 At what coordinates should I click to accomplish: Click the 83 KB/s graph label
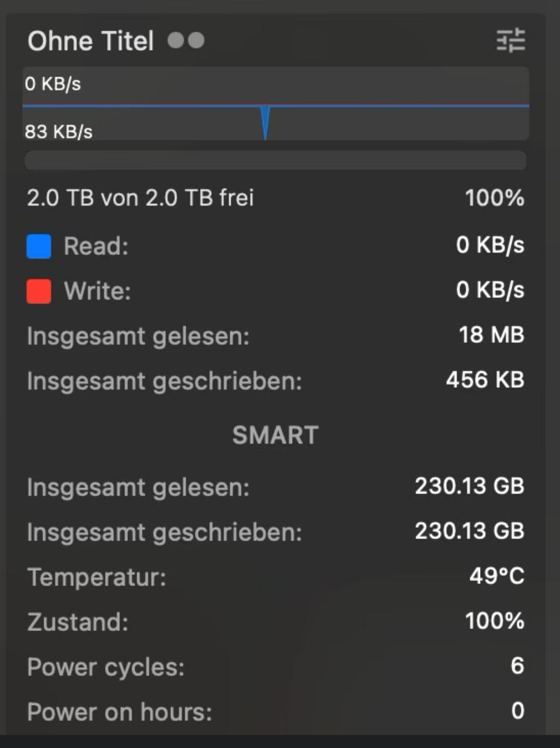pos(59,132)
